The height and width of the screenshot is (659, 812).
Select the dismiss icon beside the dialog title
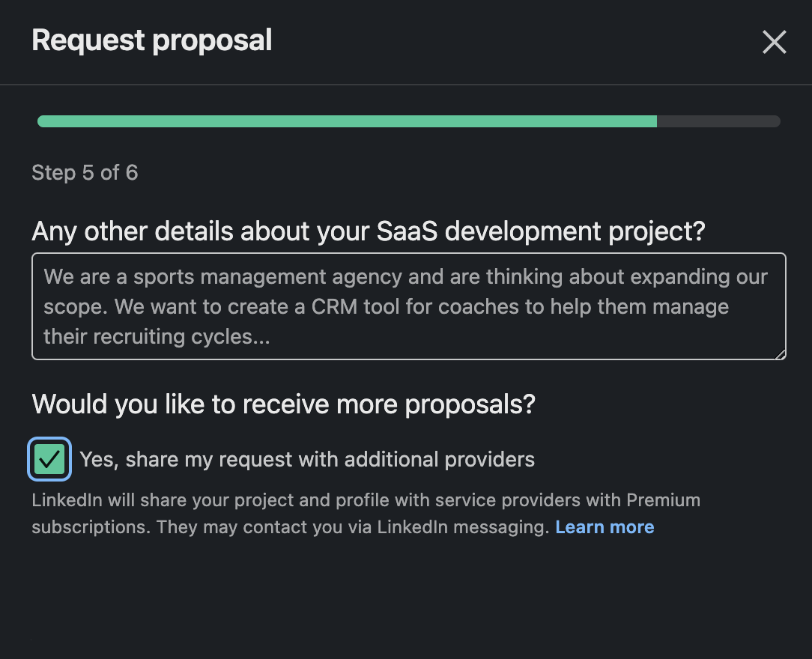point(774,42)
